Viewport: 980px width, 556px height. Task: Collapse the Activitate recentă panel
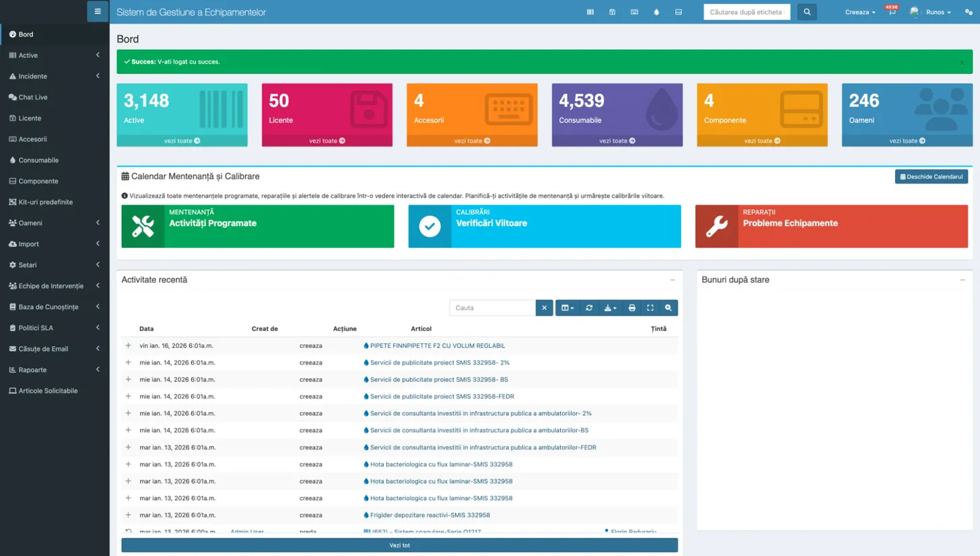pyautogui.click(x=672, y=280)
